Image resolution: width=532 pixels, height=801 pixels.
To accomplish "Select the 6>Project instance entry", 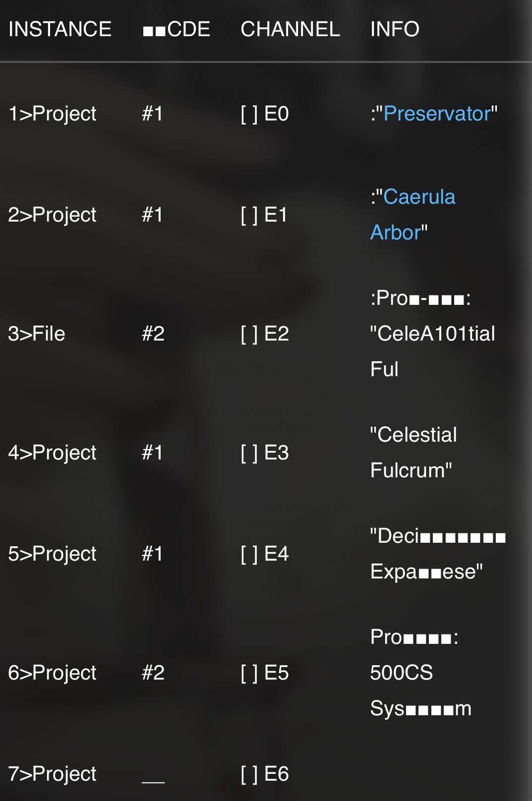I will point(52,673).
